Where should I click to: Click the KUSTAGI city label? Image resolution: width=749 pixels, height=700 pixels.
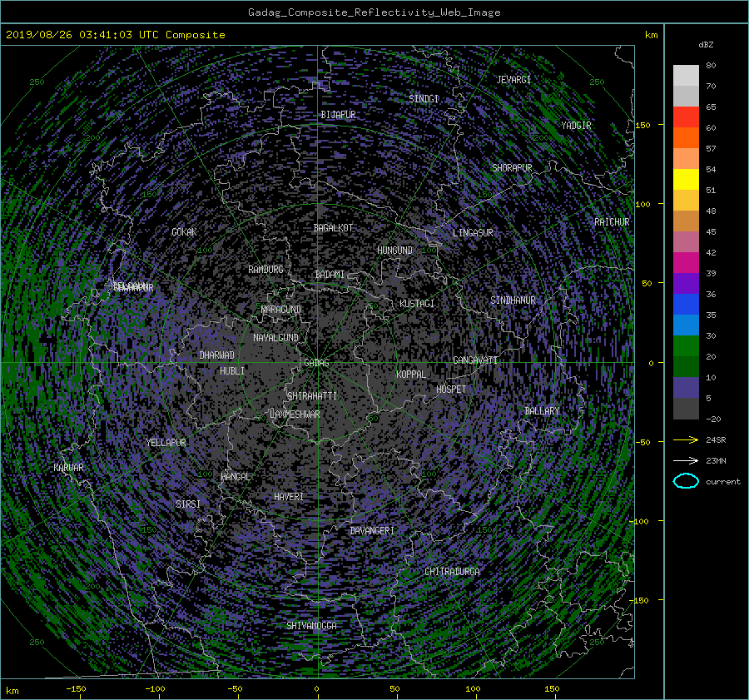point(417,304)
